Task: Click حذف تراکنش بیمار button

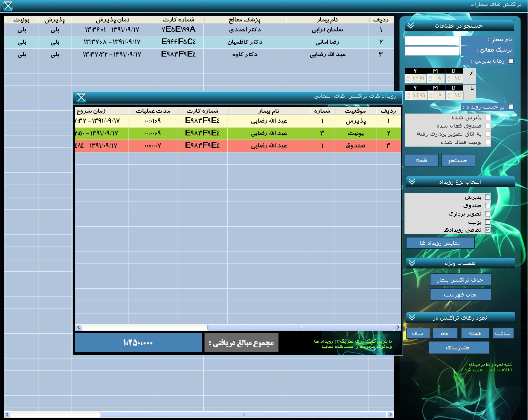Action: pos(460,280)
